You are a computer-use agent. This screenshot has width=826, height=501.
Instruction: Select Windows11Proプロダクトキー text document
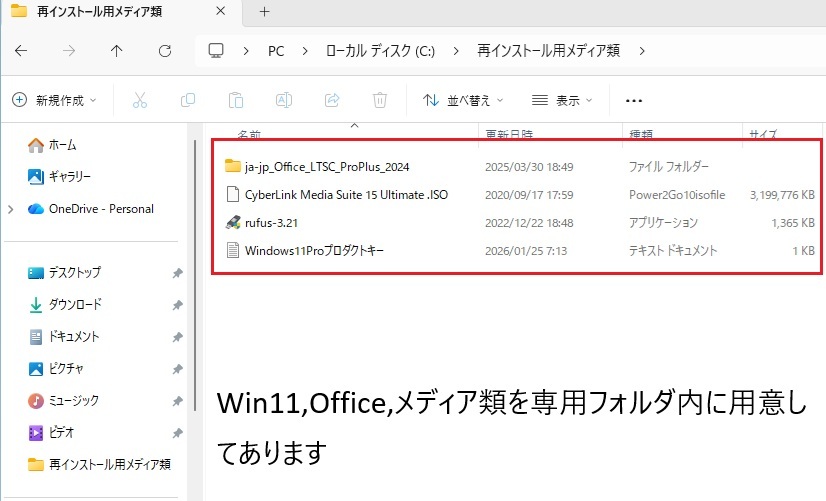pos(314,251)
